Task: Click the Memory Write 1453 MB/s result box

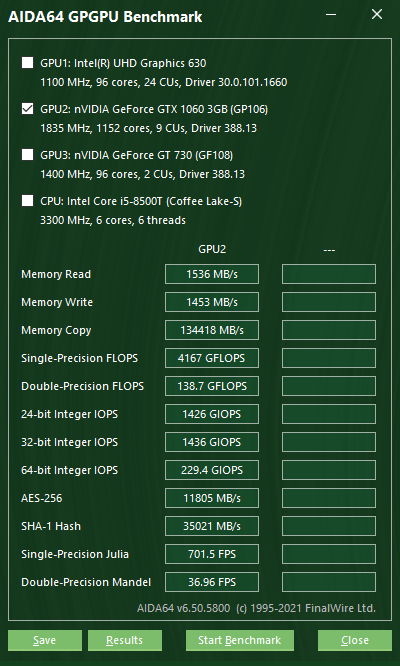Action: (x=212, y=302)
